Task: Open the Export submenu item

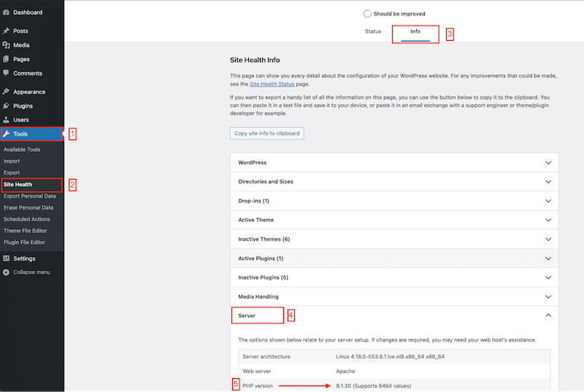Action: 12,173
